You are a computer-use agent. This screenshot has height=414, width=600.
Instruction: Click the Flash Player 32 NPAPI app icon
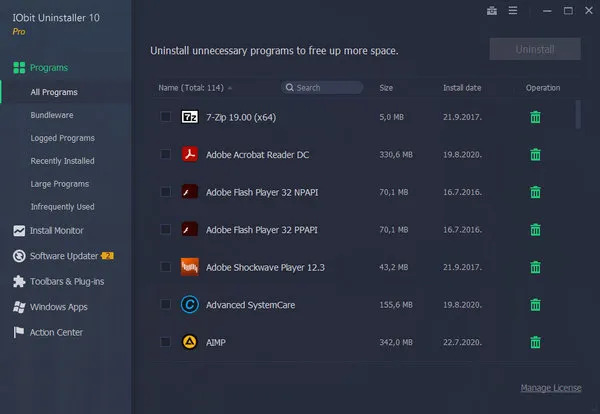tap(189, 192)
